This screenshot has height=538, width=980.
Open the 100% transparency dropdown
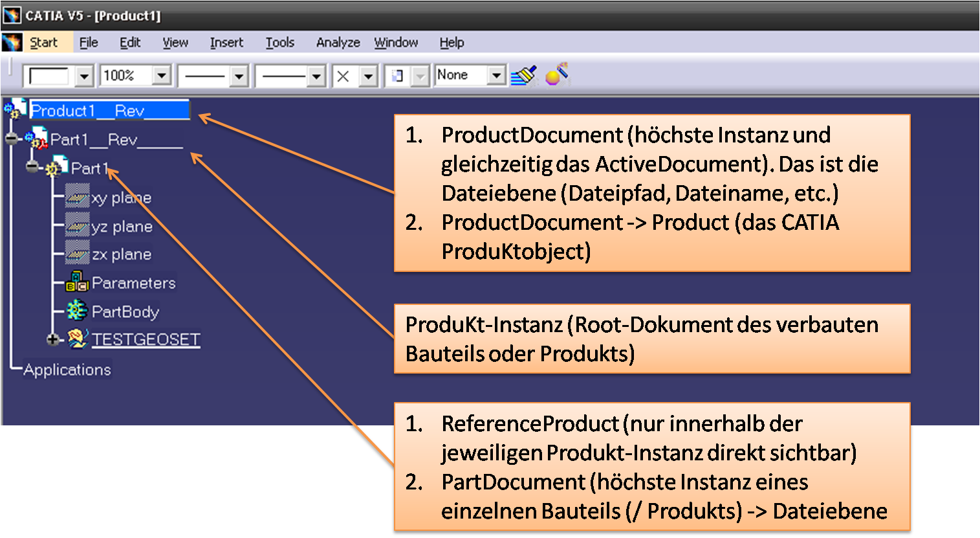[x=162, y=76]
